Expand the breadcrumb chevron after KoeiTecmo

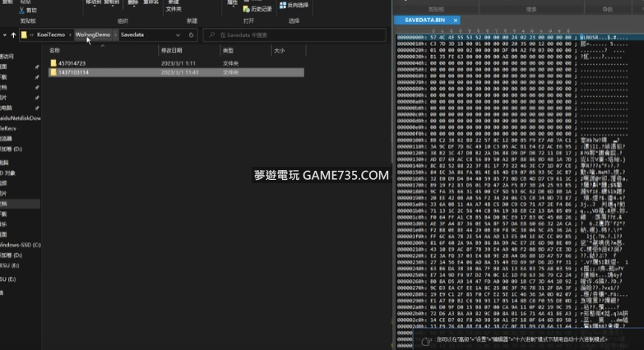(69, 35)
